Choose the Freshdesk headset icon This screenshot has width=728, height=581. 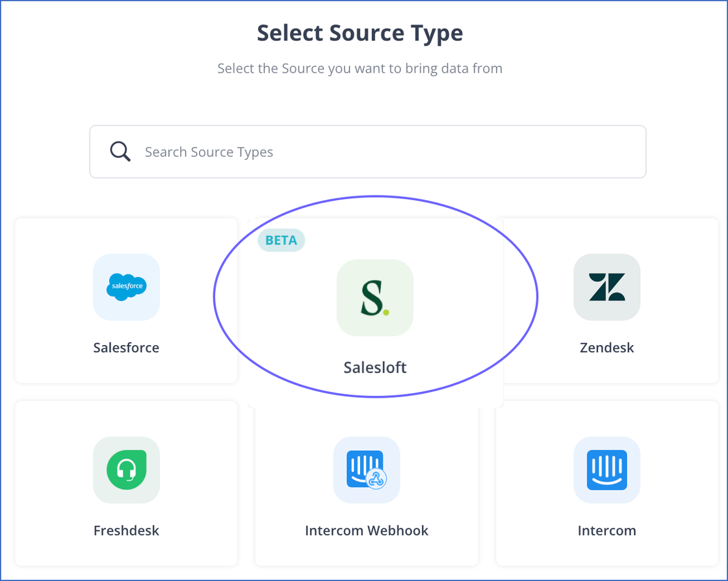coord(126,470)
